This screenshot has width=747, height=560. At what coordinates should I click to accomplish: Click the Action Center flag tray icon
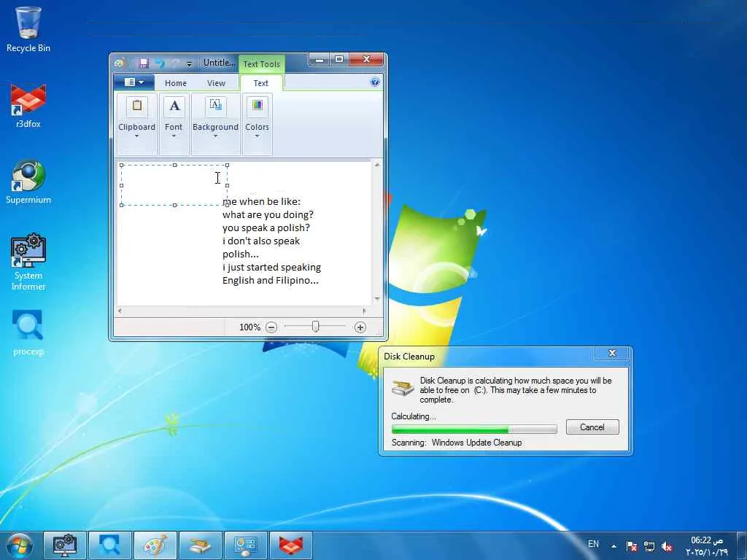[632, 546]
